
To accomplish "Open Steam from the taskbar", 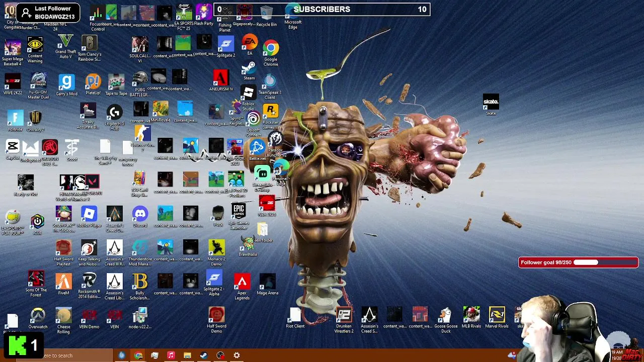I will [x=204, y=355].
